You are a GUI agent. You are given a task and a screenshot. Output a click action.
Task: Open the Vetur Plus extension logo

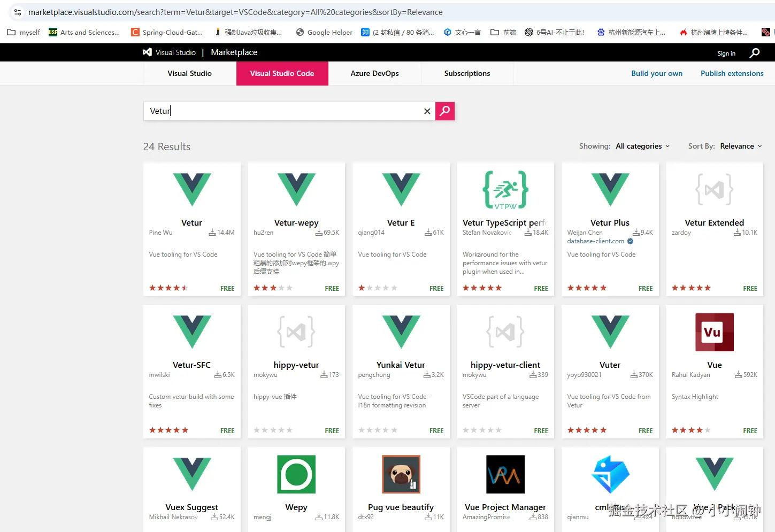[610, 189]
